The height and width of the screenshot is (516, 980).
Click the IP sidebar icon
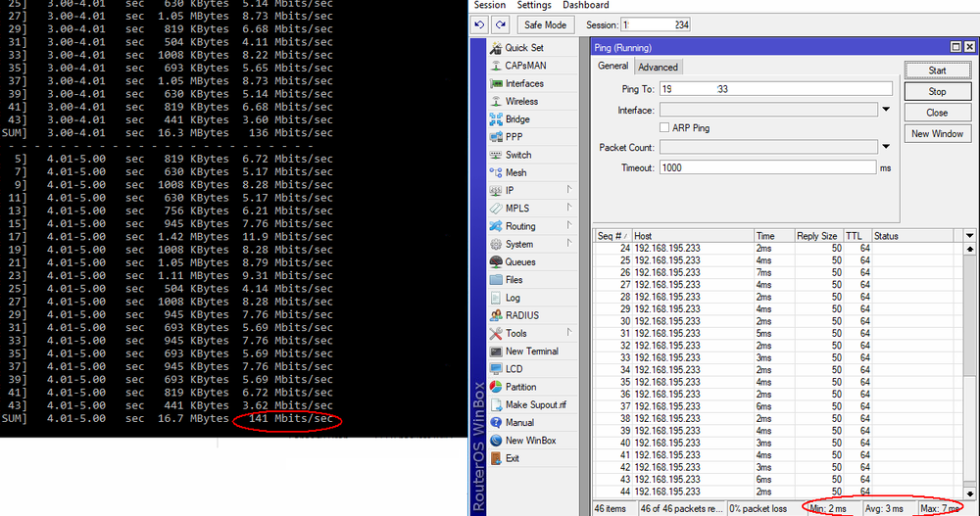[x=496, y=191]
